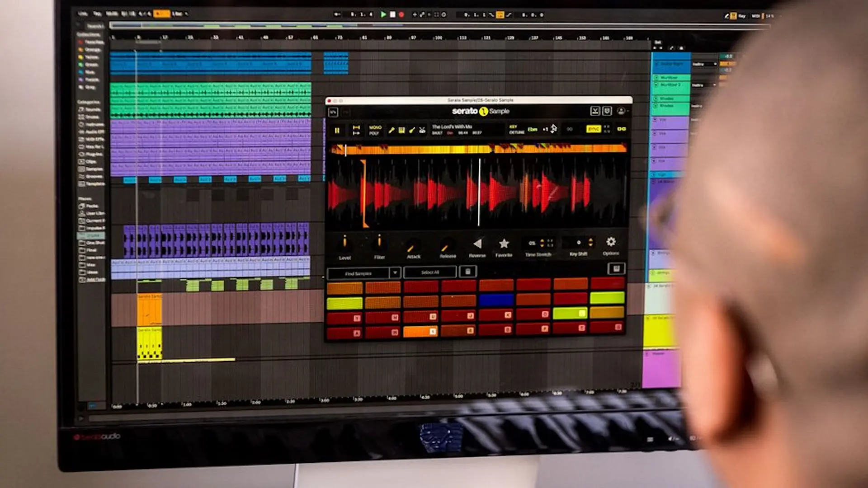
Task: Click the trash icon beside Select All
Action: pyautogui.click(x=467, y=271)
